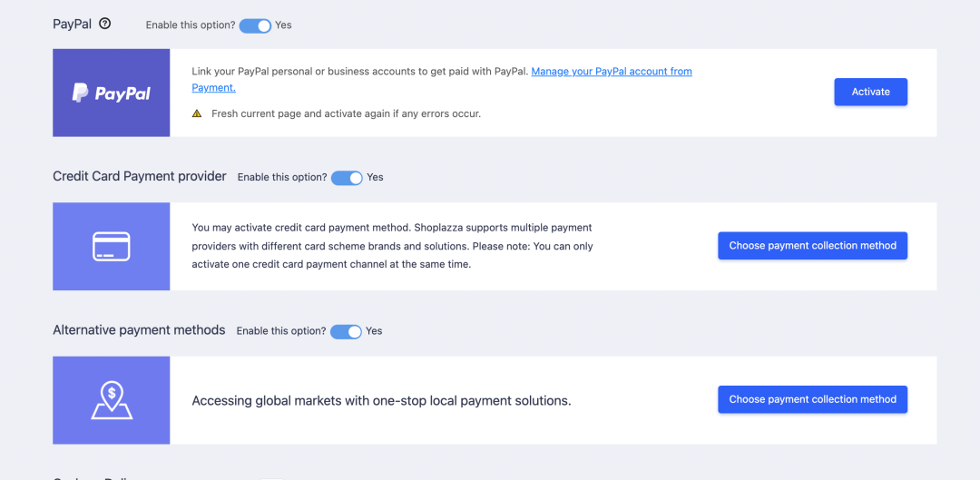Click the Alternative payment methods heading
980x480 pixels.
139,330
